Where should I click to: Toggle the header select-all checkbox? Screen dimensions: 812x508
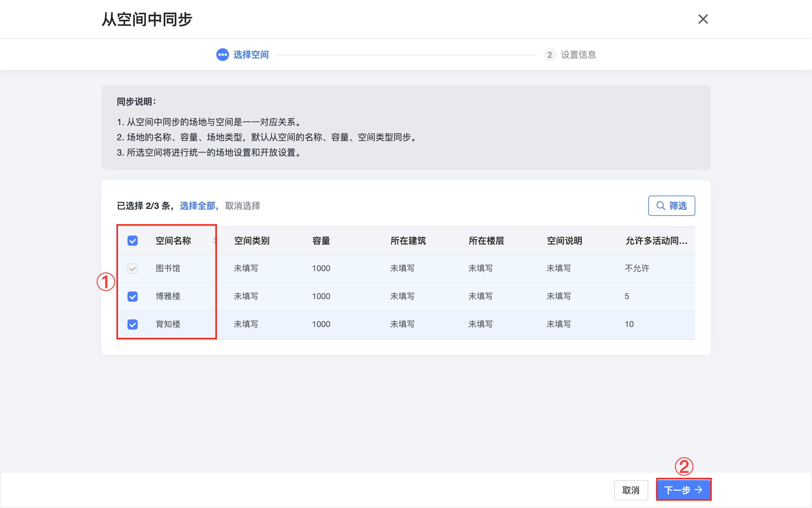pos(133,241)
